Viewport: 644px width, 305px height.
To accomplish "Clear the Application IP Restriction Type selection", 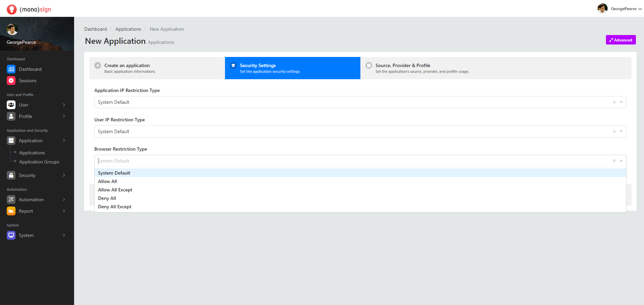I will coord(614,102).
